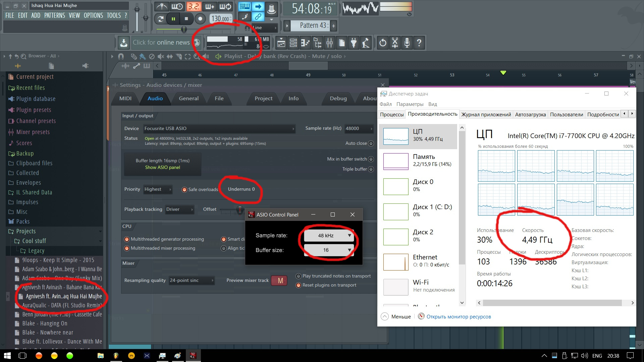Enable Triple buffer option
644x362 pixels.
tap(371, 169)
